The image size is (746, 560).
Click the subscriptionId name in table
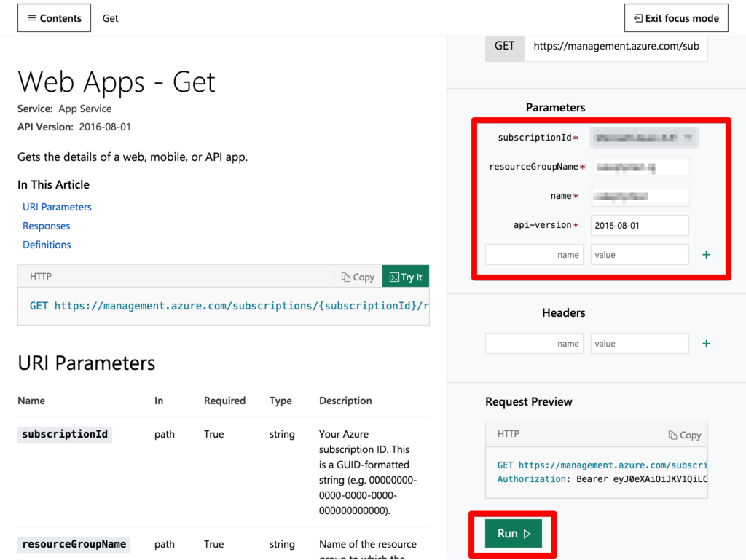point(65,434)
